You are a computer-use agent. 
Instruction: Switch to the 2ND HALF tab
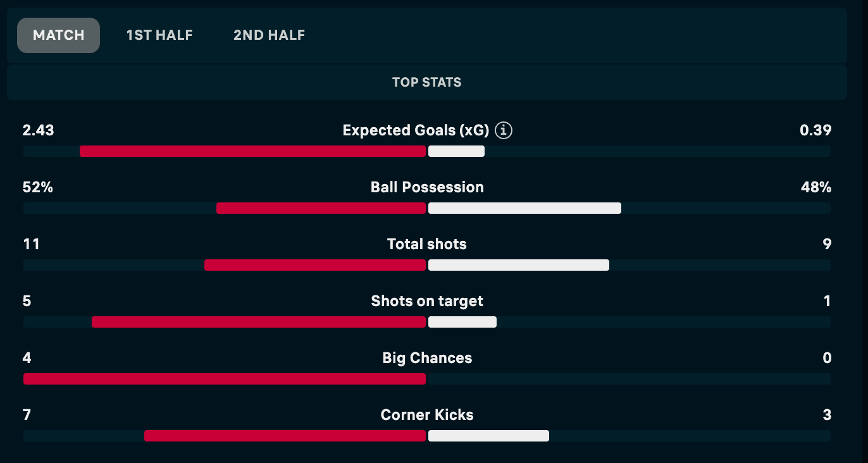coord(268,35)
